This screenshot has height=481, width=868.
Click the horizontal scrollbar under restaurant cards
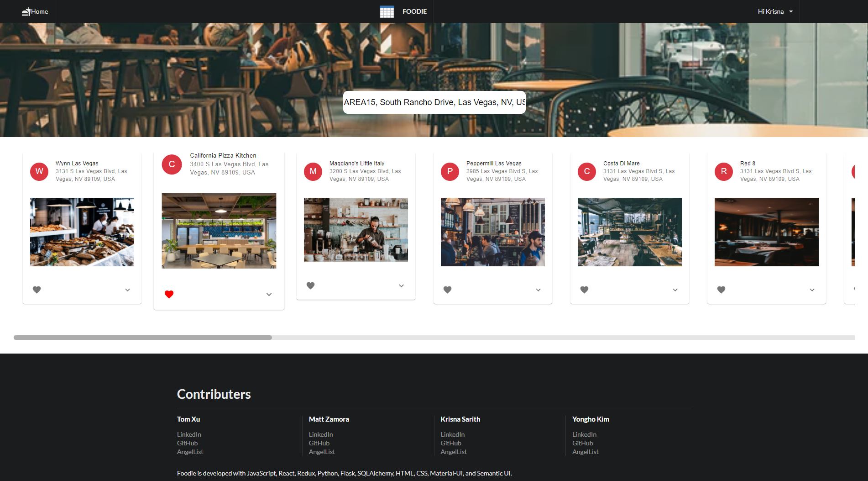click(143, 338)
